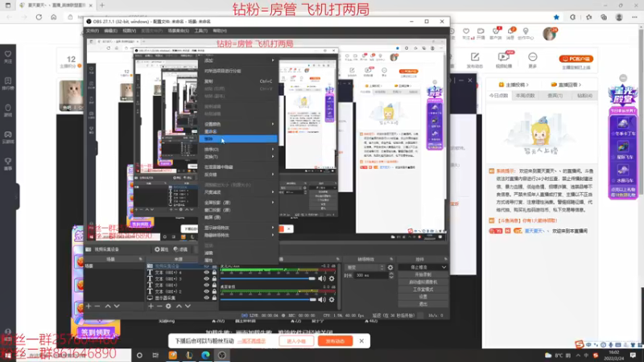Click orange PC客户端 button on Douyu page
This screenshot has height=362, width=644.
[576, 59]
